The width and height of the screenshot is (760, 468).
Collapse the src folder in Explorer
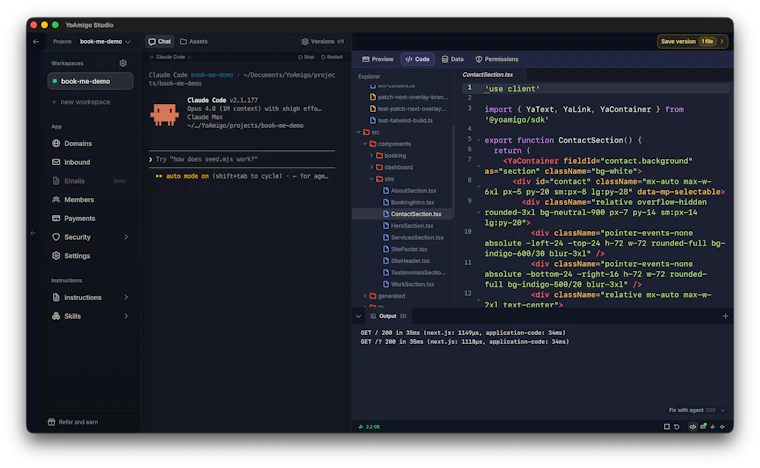(x=359, y=132)
